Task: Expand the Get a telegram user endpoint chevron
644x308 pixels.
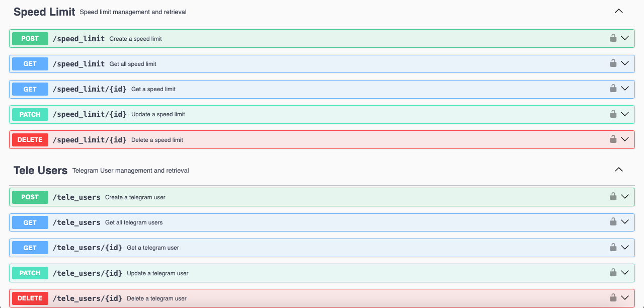Action: (625, 247)
